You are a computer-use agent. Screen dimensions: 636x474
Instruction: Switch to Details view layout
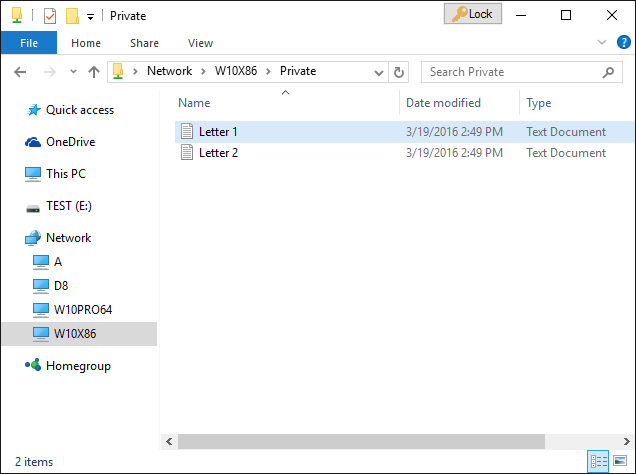[x=598, y=461]
